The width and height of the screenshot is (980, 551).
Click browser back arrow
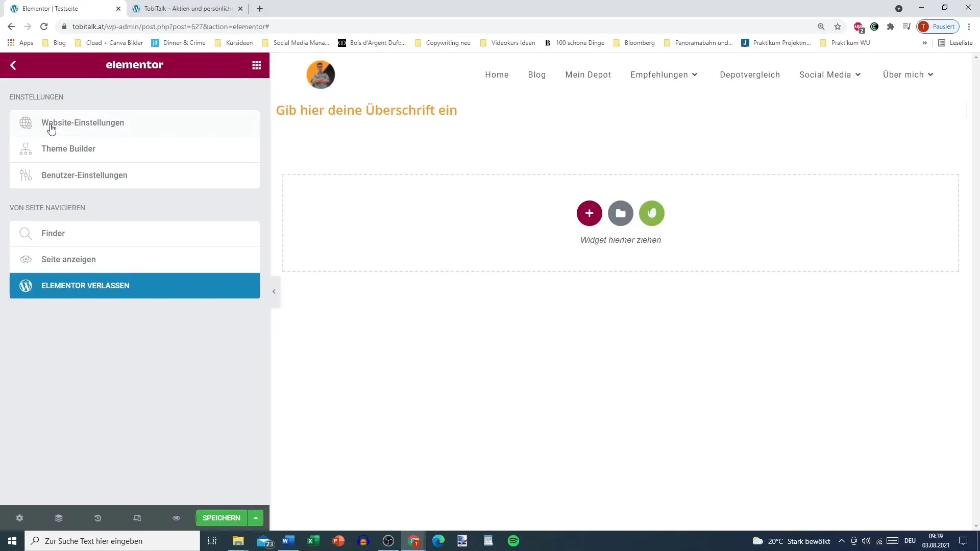coord(11,27)
